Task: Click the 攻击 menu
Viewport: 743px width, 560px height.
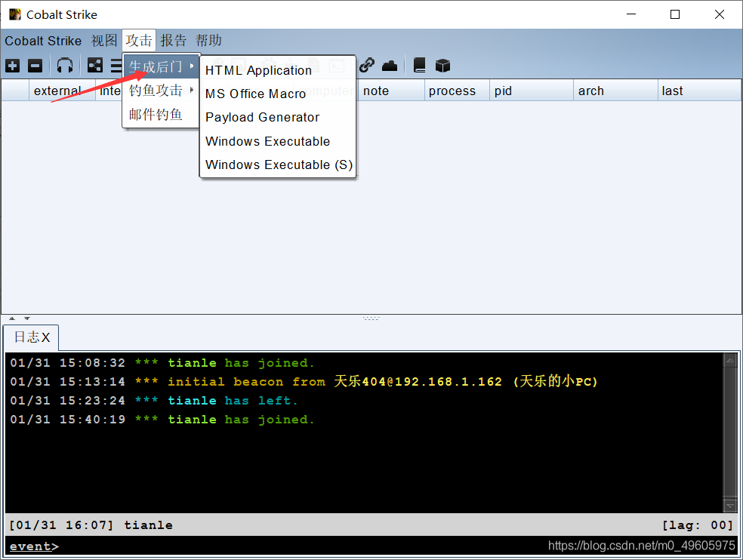Action: click(139, 41)
